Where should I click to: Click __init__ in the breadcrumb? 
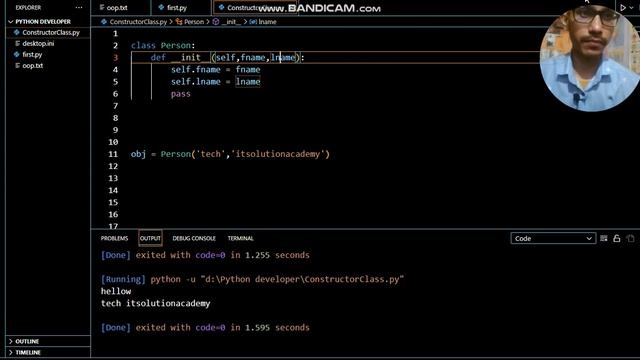[231, 22]
